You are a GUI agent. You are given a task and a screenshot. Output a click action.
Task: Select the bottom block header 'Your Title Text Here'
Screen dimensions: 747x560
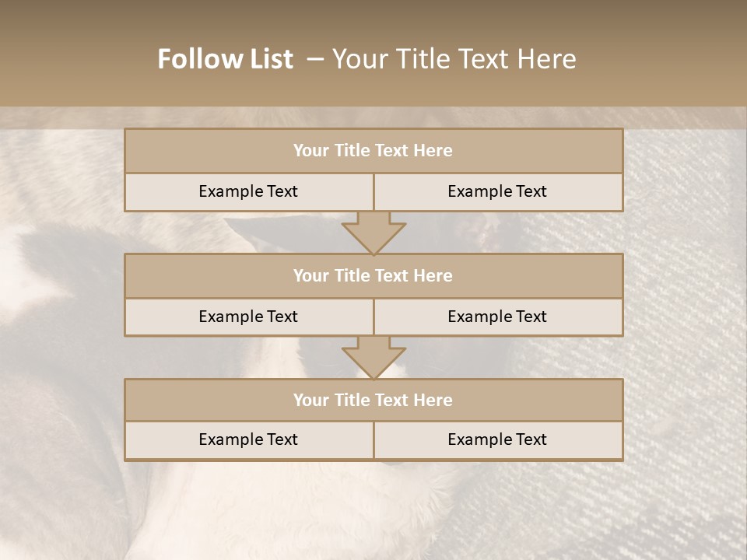(373, 400)
